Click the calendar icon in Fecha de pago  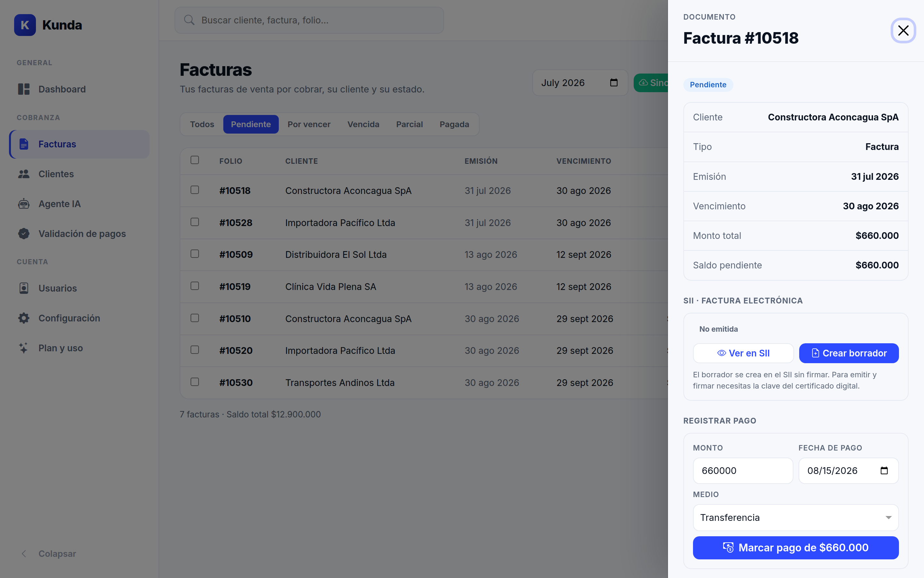click(884, 470)
